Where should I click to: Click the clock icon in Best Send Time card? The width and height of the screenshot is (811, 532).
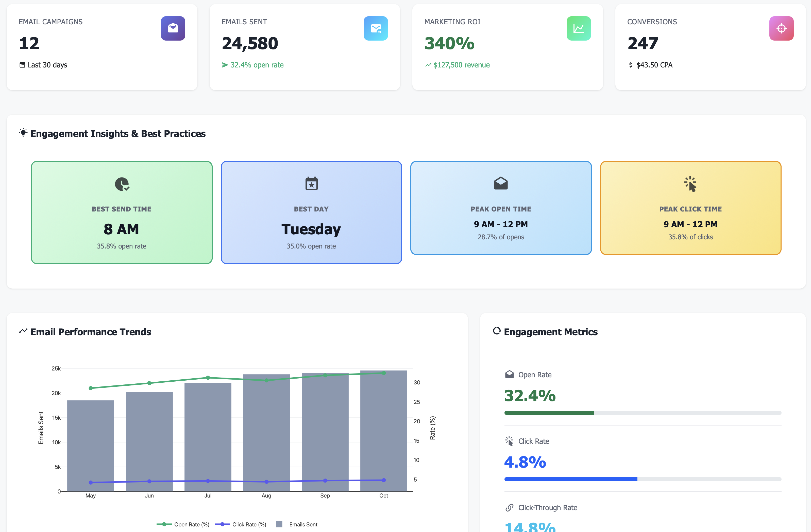[122, 184]
